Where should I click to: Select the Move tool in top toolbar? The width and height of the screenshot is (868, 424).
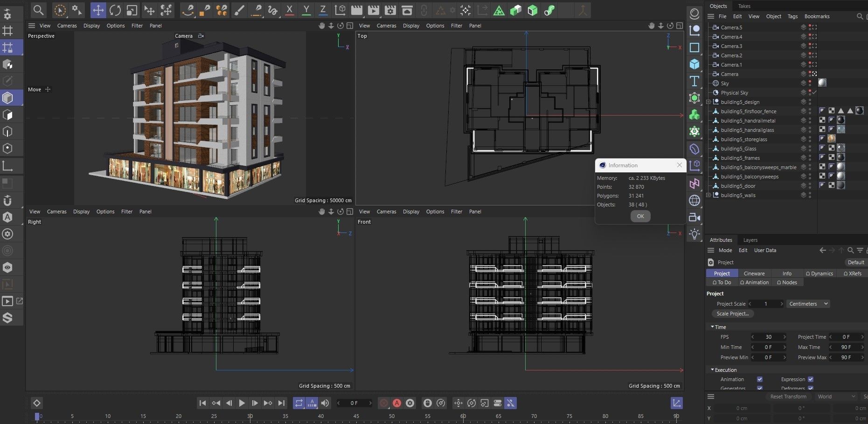98,10
